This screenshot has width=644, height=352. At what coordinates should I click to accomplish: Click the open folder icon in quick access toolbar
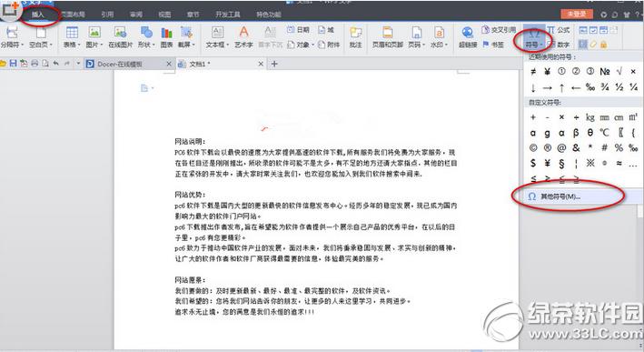coord(3,64)
